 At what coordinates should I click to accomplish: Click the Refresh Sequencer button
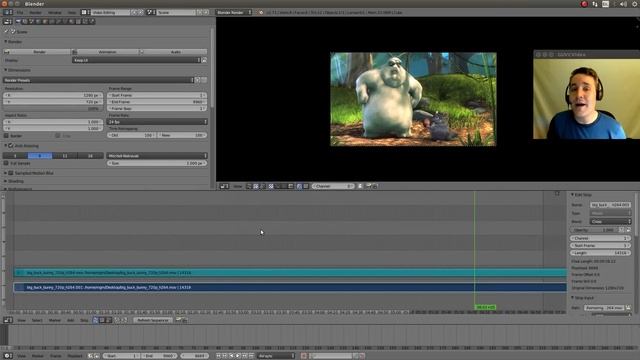coord(153,320)
